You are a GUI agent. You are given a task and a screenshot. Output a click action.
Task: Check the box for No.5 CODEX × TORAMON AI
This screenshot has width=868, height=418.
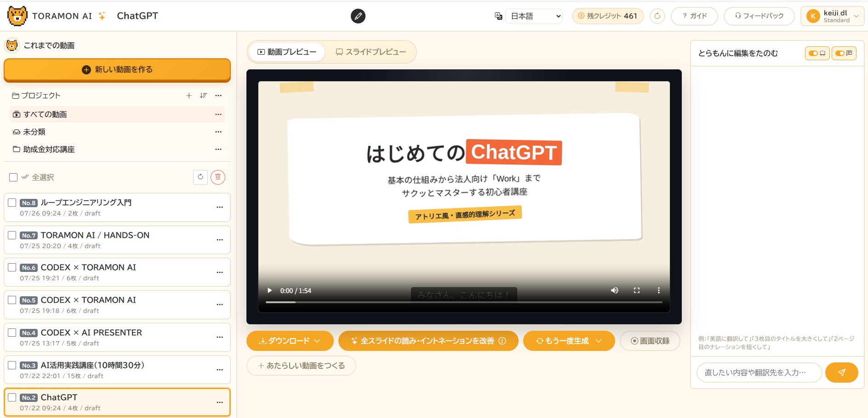click(x=12, y=300)
